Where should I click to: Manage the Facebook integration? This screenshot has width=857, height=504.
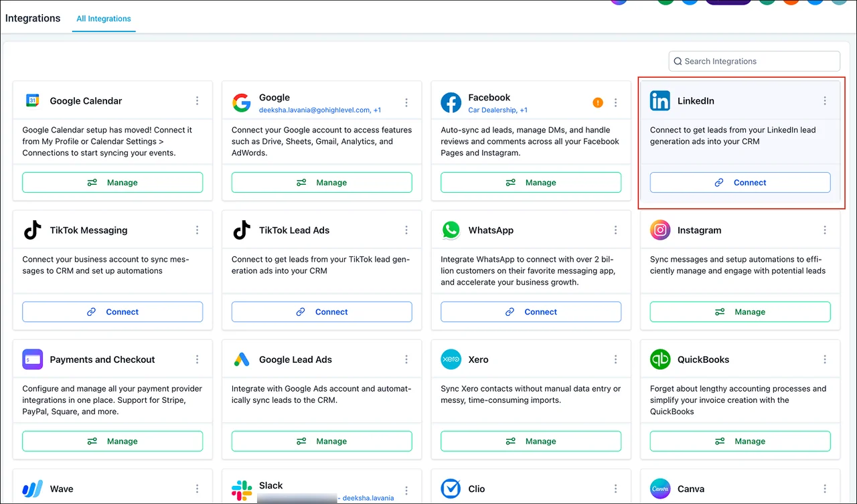[x=531, y=183]
